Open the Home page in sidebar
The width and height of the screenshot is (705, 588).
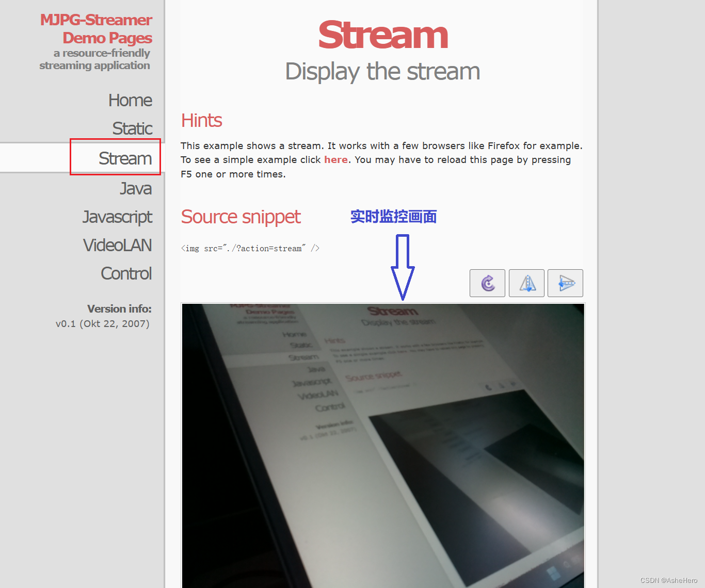(130, 100)
